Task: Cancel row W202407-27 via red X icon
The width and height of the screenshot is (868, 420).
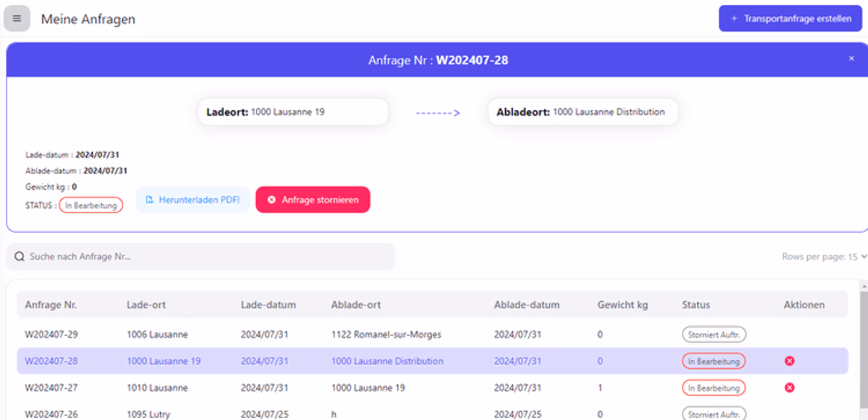Action: (x=789, y=387)
